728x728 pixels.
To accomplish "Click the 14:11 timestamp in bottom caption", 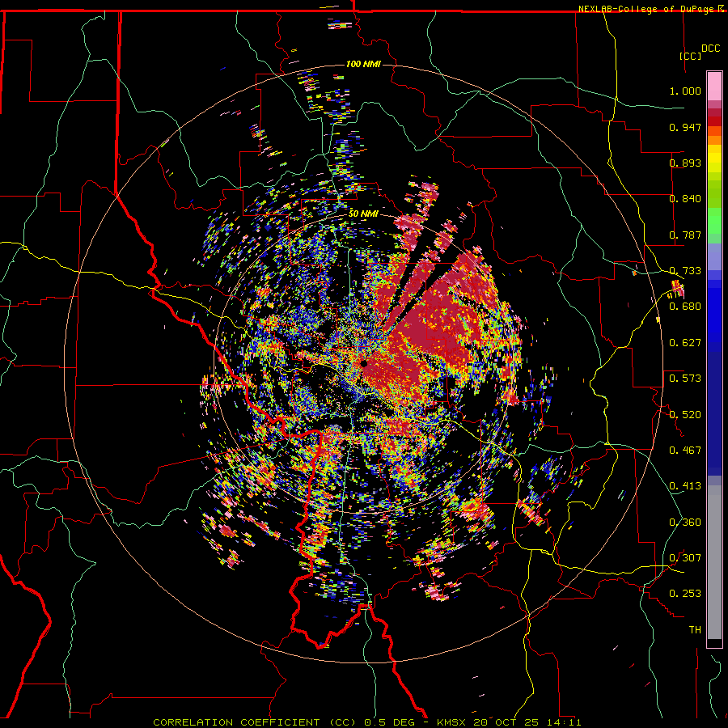I will (563, 722).
